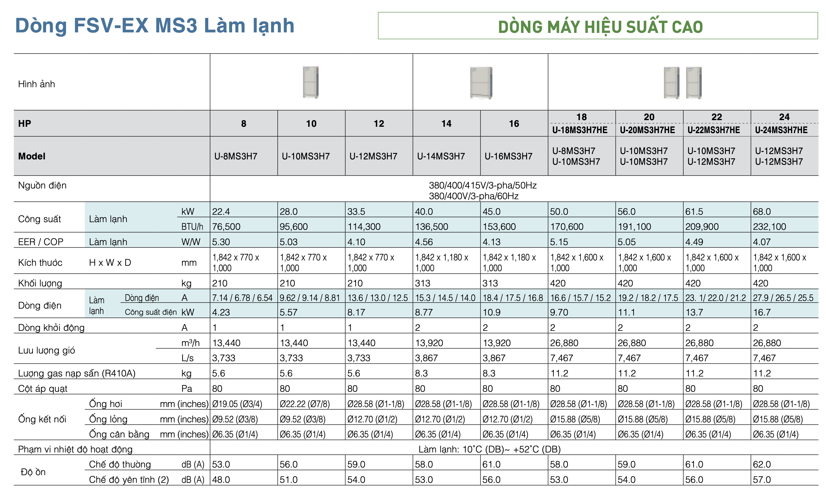Click 'Phạm vi nhiệt độ hoạt động' label
The height and width of the screenshot is (504, 826).
click(75, 449)
